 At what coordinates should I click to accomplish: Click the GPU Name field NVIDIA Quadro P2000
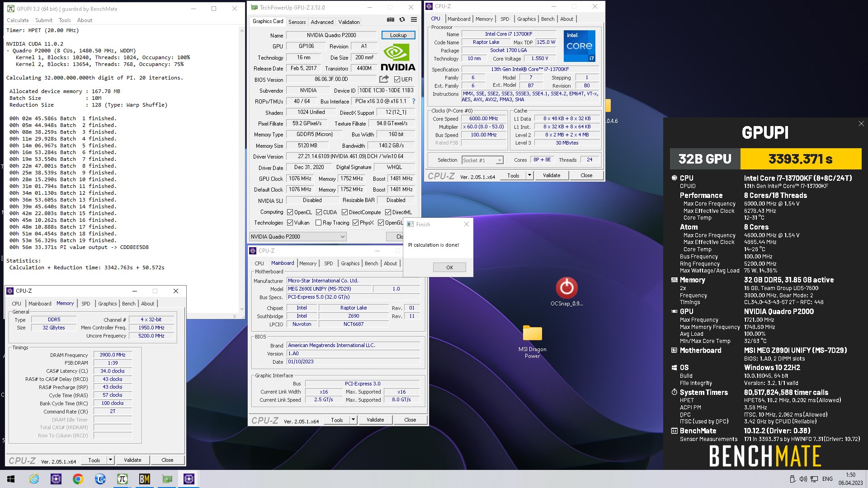(331, 35)
